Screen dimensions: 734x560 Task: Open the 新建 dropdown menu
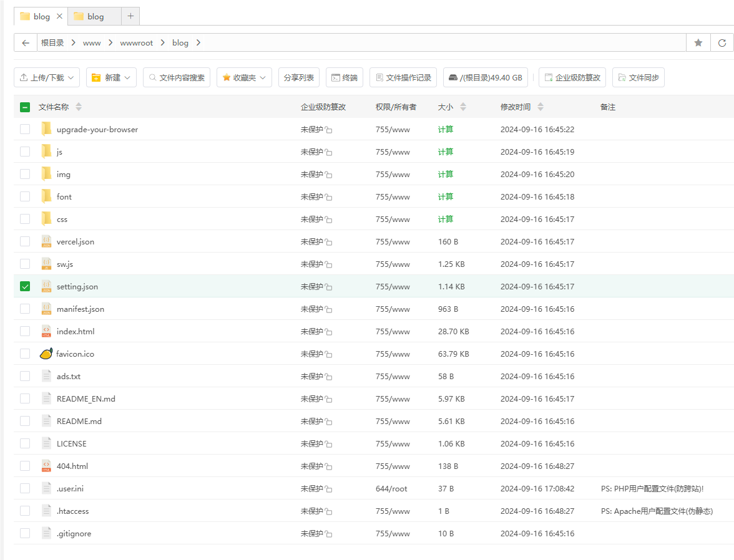111,78
